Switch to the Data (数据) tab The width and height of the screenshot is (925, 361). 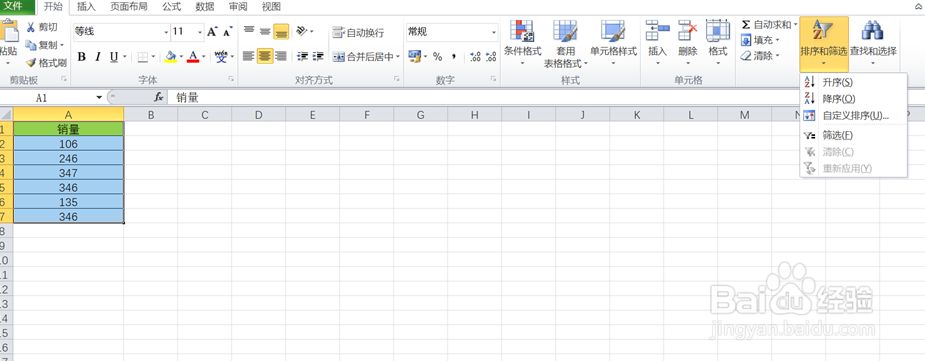tap(205, 7)
